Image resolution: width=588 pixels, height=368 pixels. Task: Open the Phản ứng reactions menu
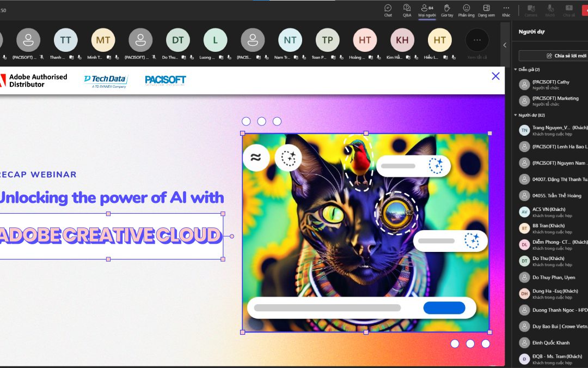click(466, 10)
